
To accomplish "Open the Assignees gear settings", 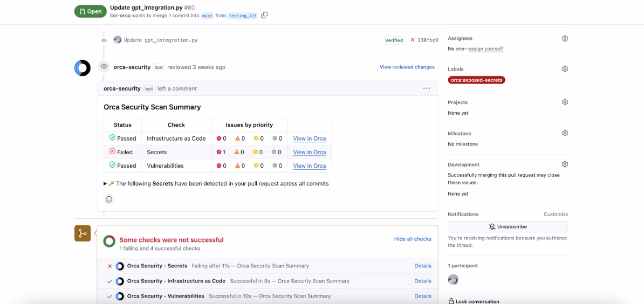I will pos(565,39).
